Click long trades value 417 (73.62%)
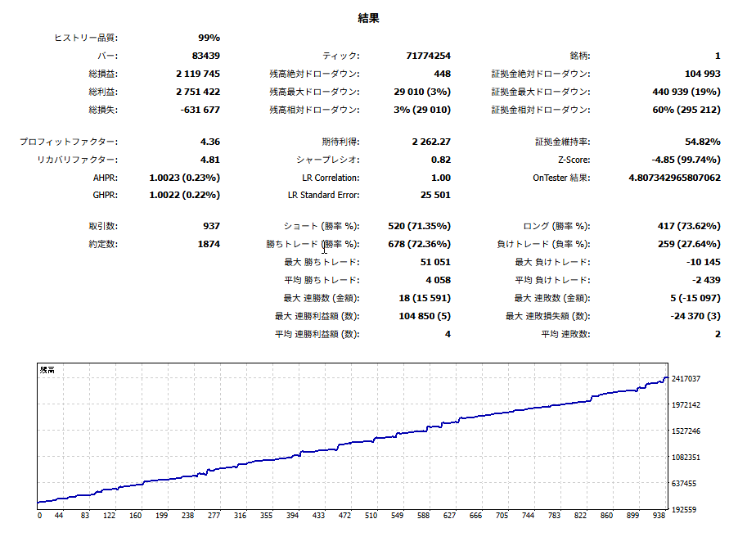 [690, 226]
